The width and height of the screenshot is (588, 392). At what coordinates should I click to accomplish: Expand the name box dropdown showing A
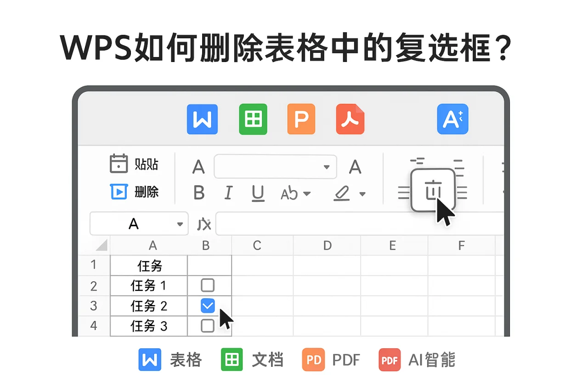point(180,224)
